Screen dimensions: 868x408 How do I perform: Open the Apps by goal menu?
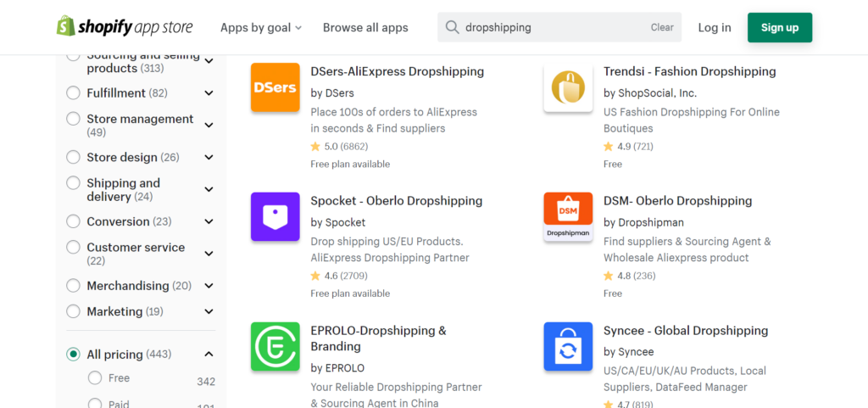[x=261, y=28]
